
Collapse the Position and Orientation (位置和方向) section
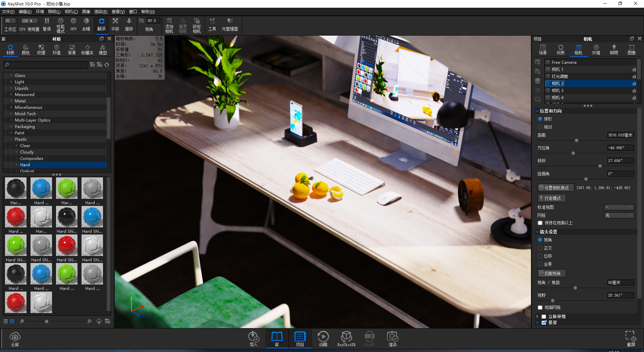[x=537, y=111]
